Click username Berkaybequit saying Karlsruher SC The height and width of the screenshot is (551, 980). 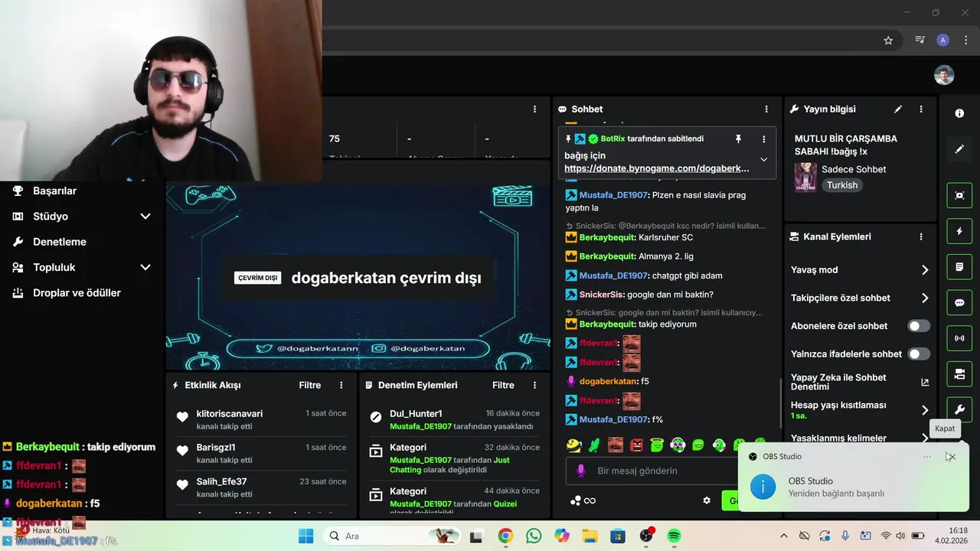607,237
